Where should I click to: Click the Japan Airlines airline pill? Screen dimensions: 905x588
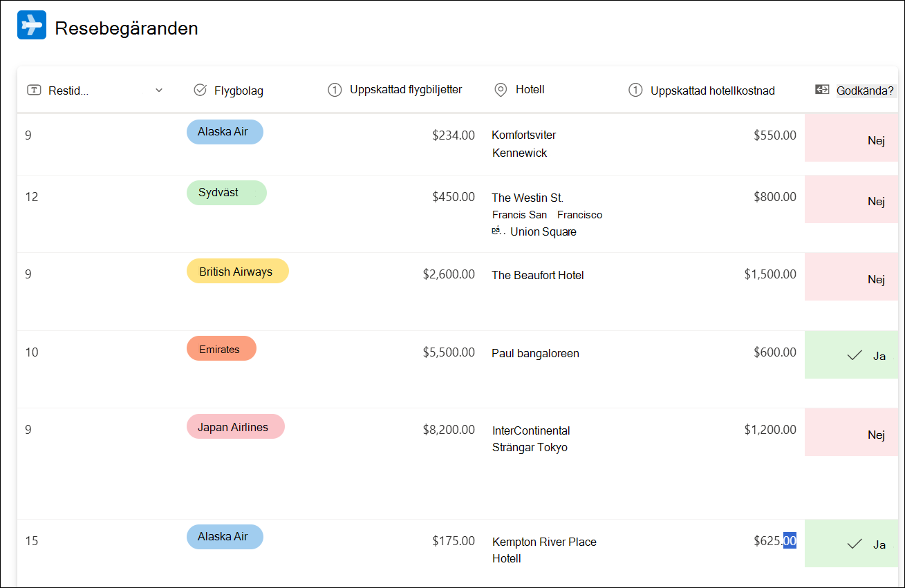point(236,426)
